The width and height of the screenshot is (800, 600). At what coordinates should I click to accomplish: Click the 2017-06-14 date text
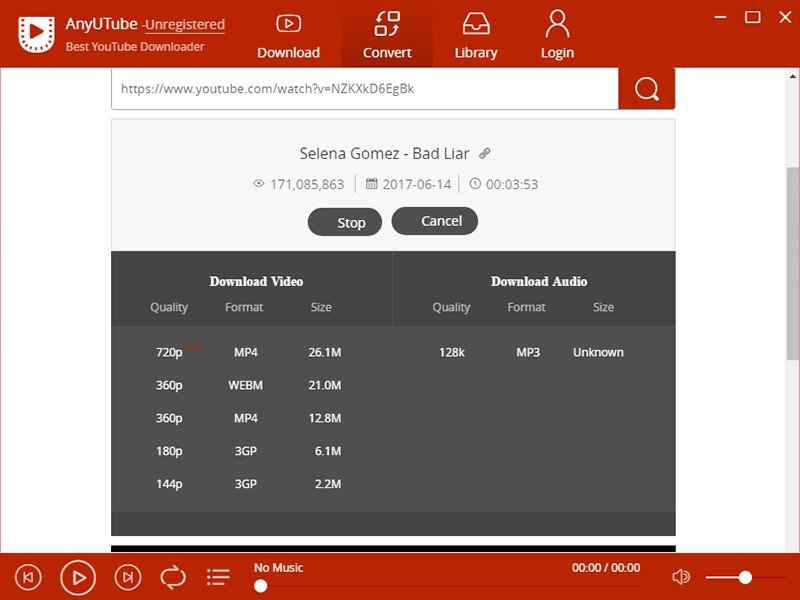click(417, 184)
